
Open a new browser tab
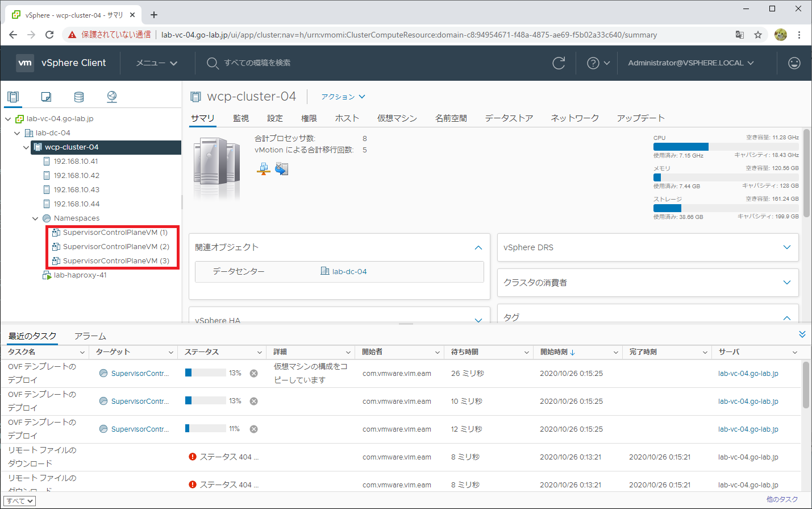coord(154,15)
